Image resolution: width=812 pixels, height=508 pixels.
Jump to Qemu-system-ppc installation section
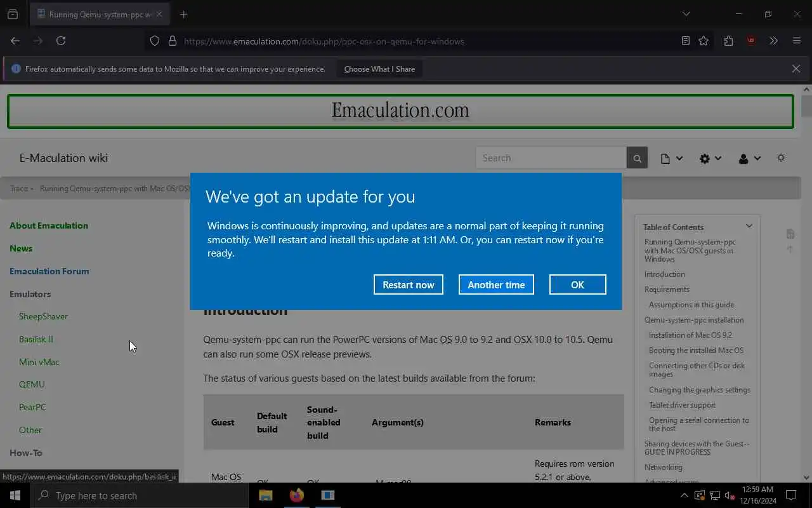(x=694, y=320)
